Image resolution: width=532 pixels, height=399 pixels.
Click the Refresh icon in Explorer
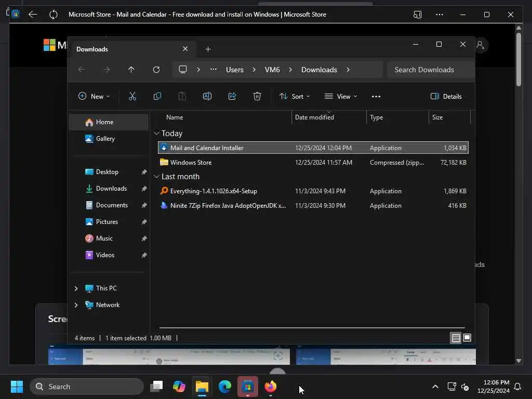pos(156,70)
